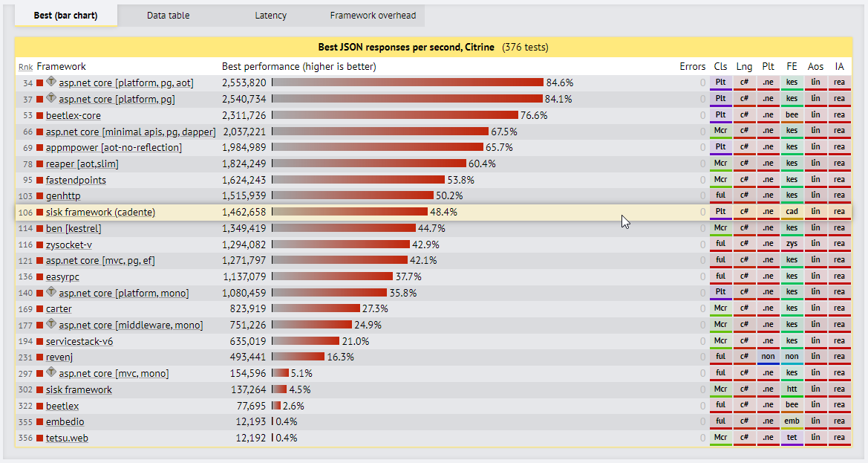Click the 'rea' IA badge for tetsu.web
This screenshot has width=868, height=463.
point(839,438)
